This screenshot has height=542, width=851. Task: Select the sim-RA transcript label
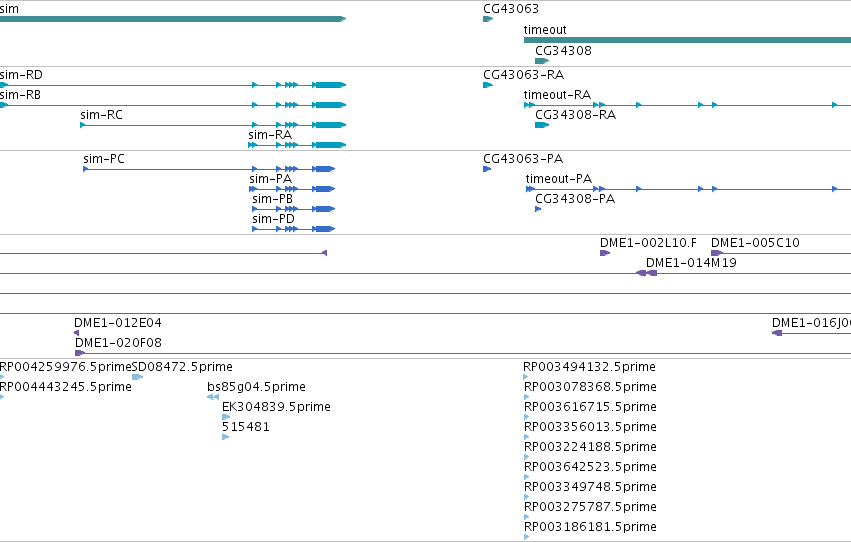(x=270, y=135)
